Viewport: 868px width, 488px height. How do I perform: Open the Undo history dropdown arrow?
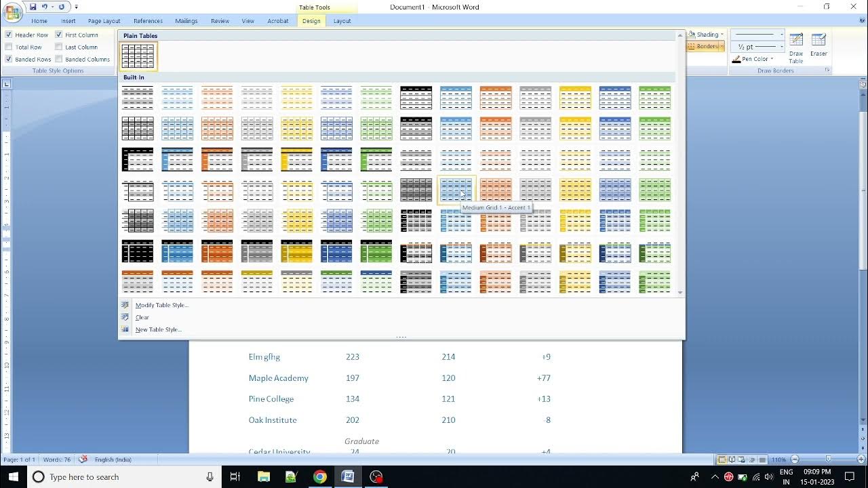(52, 7)
